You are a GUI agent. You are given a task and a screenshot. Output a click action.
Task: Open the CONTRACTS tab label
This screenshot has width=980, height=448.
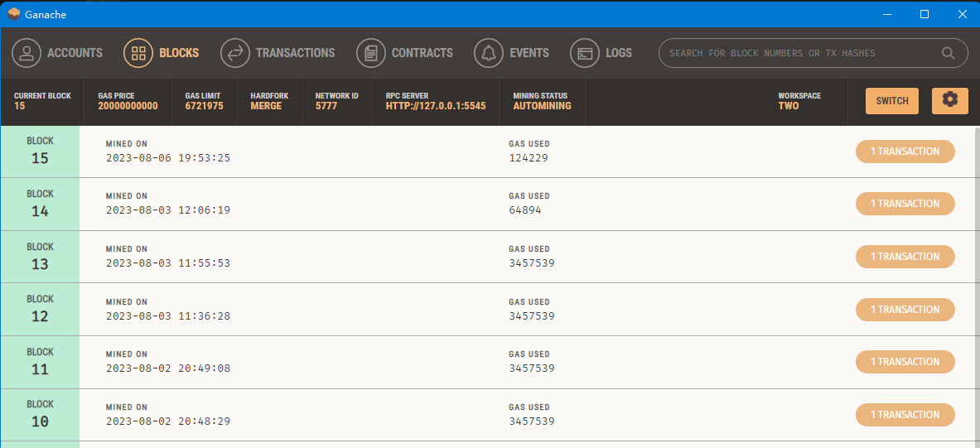(x=422, y=53)
